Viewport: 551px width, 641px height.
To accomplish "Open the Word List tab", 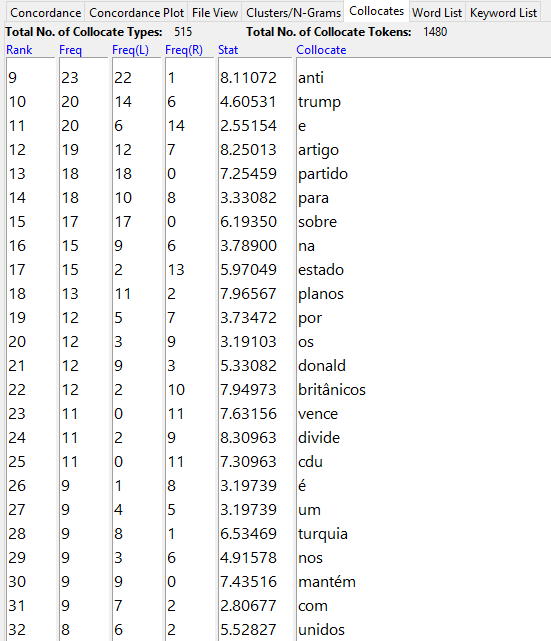I will [437, 13].
